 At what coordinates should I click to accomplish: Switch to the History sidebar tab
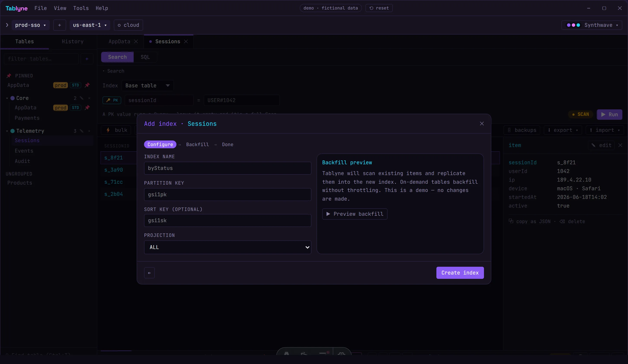click(x=73, y=41)
